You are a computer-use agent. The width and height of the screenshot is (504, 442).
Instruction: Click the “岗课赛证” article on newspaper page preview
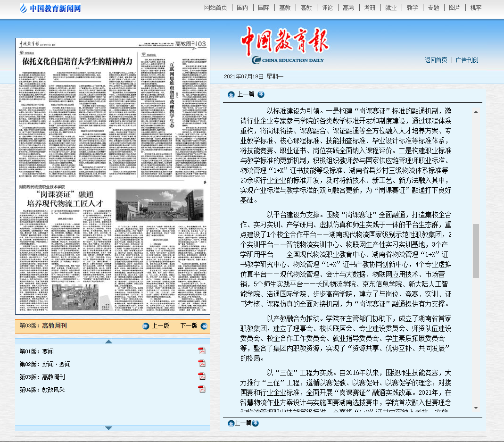coord(60,198)
